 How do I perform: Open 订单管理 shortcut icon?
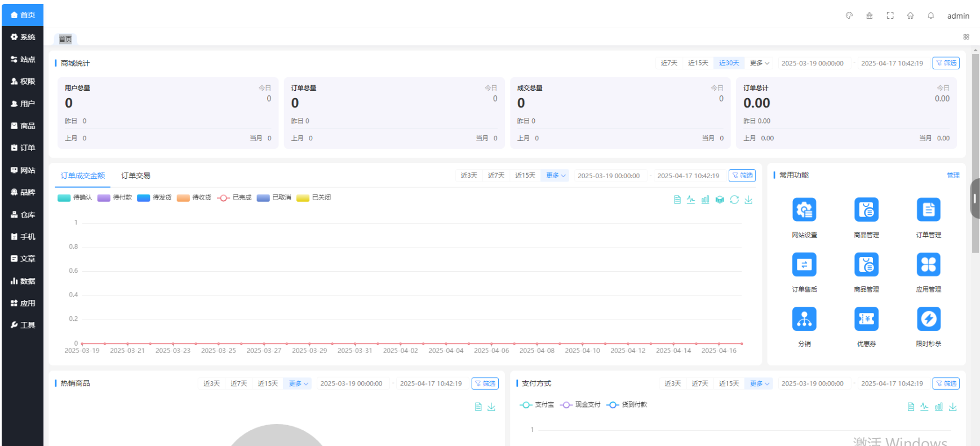pyautogui.click(x=928, y=210)
